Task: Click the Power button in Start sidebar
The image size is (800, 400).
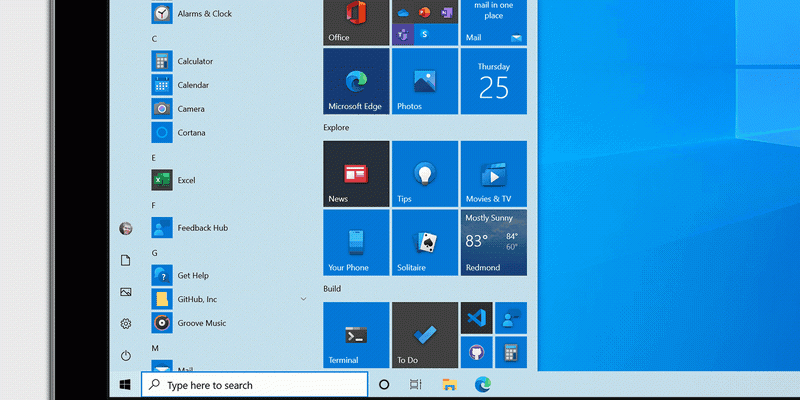Action: click(x=126, y=355)
